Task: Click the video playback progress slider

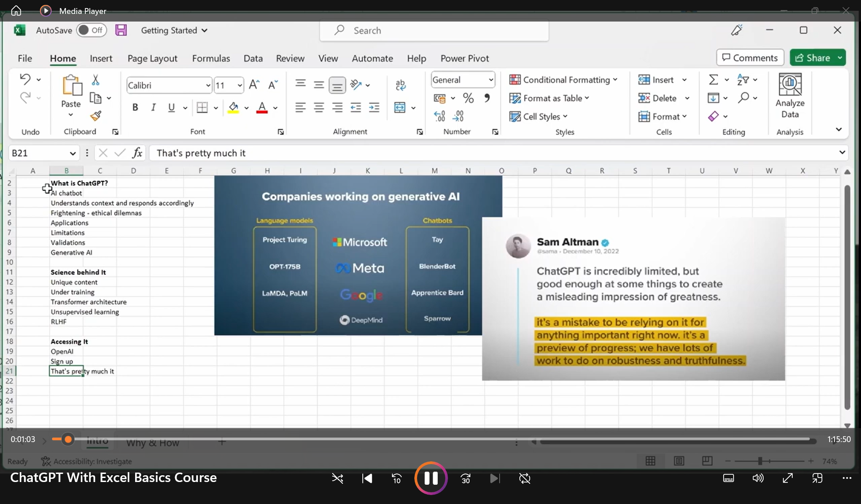Action: tap(431, 439)
